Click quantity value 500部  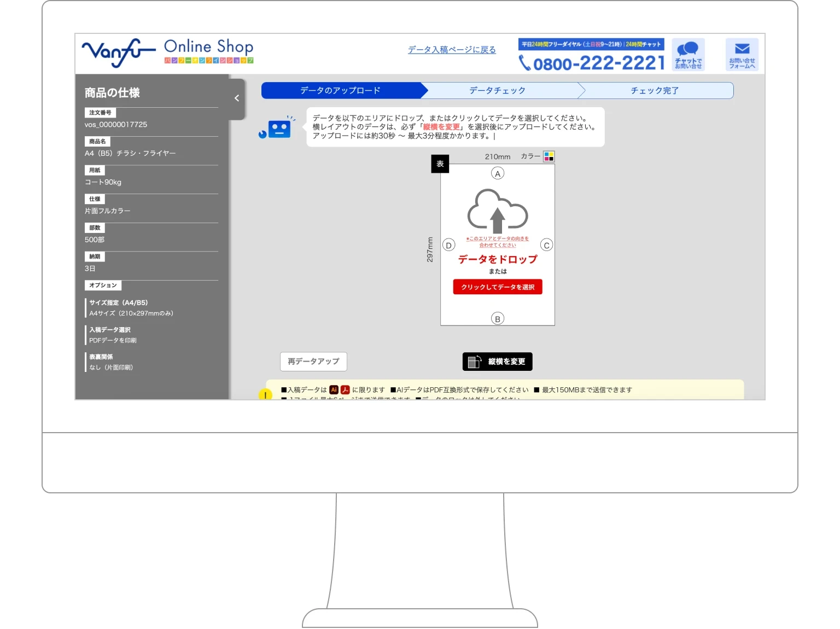click(x=95, y=240)
